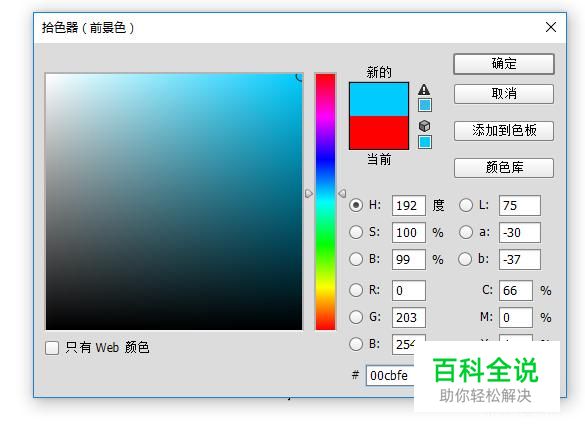Click the 取消 button
The image size is (585, 437).
click(504, 94)
